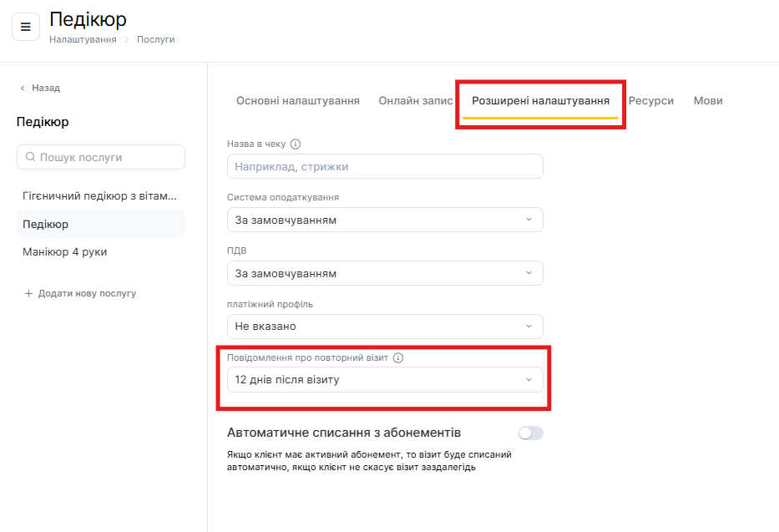Click info icon beside Повідомлення про повторний візит
Viewport: 779px width, 532px height.
[x=398, y=357]
